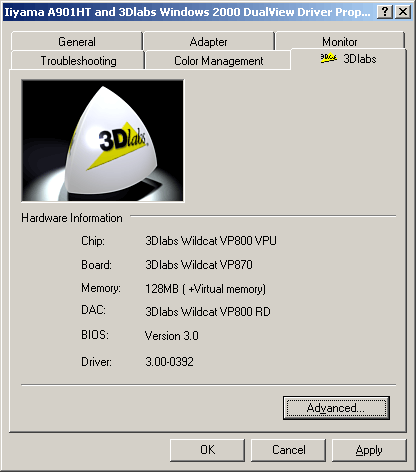
Task: Click the 3Dlabs tab label
Action: [x=360, y=59]
